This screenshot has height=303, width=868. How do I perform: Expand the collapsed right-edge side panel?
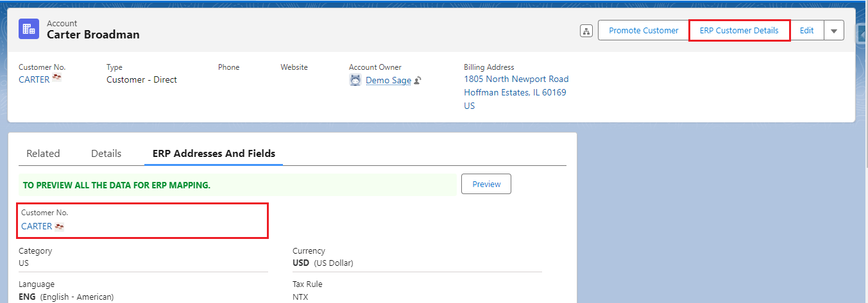point(862,33)
